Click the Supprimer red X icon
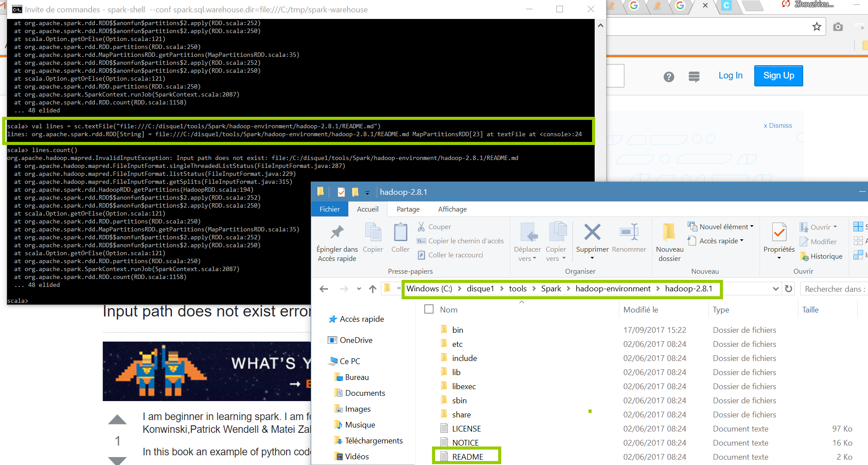Screen dimensions: 868x465 (x=592, y=232)
